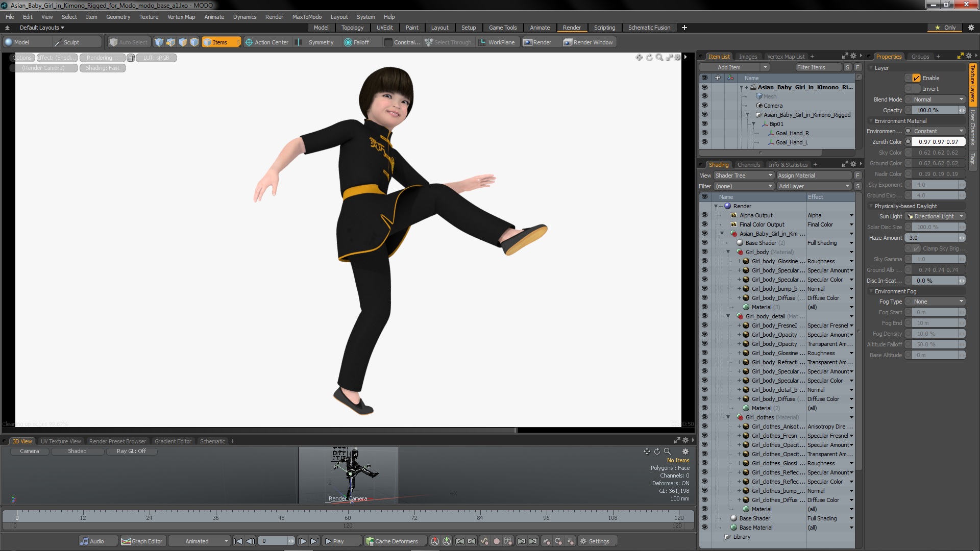980x551 pixels.
Task: Click the auto-key record button
Action: click(x=497, y=541)
